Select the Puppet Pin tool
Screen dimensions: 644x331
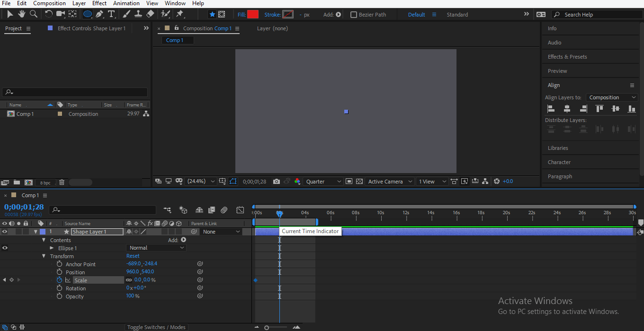180,14
